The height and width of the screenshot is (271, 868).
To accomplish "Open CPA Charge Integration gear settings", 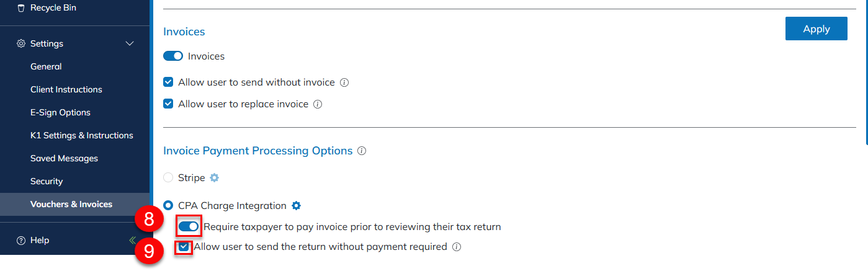I will (x=297, y=206).
